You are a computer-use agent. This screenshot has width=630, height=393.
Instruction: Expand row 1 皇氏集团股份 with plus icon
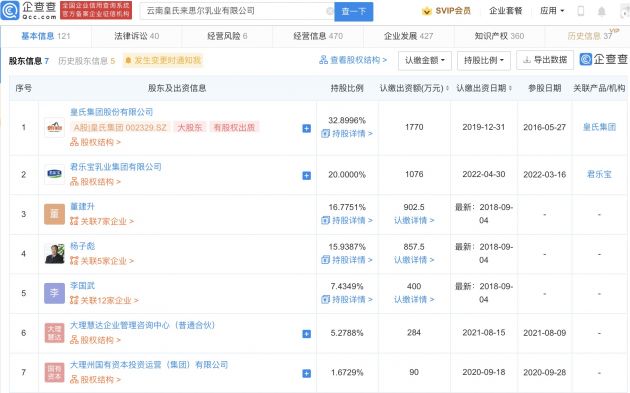point(307,129)
